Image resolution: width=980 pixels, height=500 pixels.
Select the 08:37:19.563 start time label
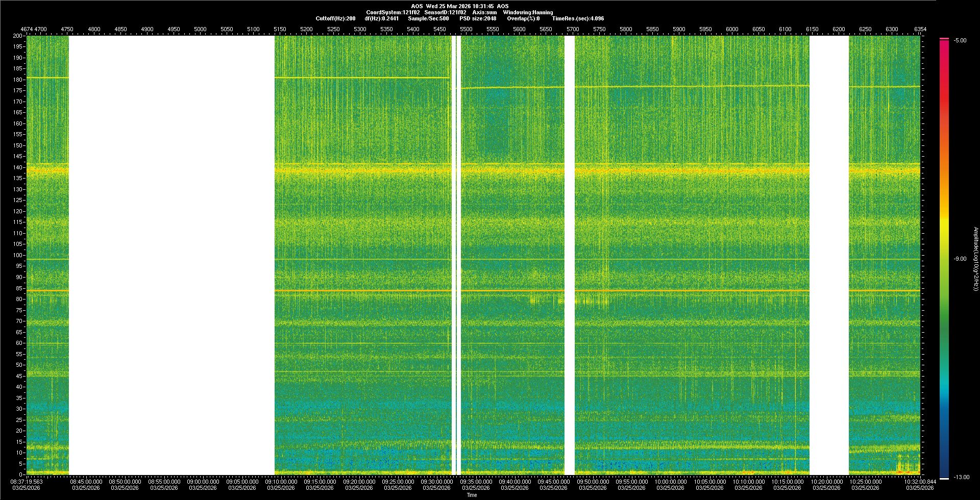click(x=27, y=482)
